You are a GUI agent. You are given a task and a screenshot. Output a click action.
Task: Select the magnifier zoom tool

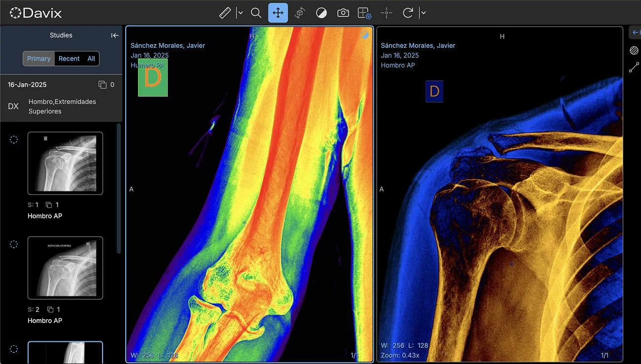pyautogui.click(x=256, y=13)
